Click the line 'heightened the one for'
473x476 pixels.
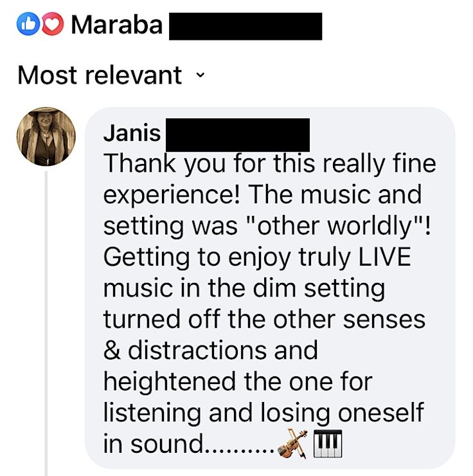click(x=238, y=381)
